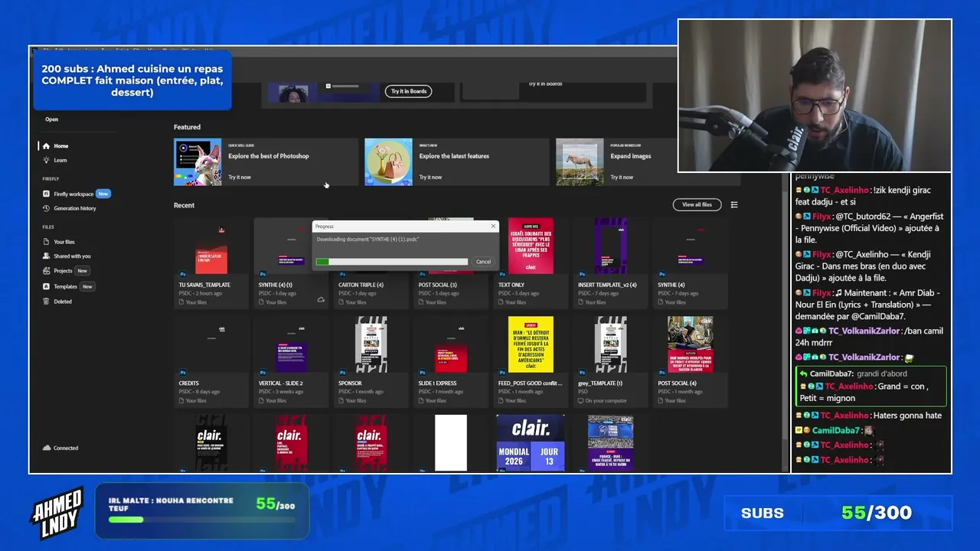This screenshot has height=551, width=980.
Task: Click the Ps badge on CREDITS card
Action: click(183, 372)
